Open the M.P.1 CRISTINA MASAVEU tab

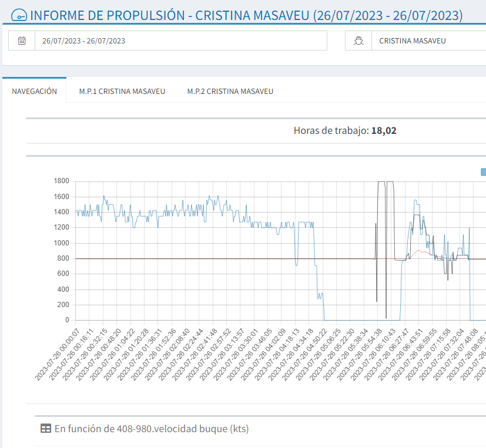pyautogui.click(x=122, y=92)
